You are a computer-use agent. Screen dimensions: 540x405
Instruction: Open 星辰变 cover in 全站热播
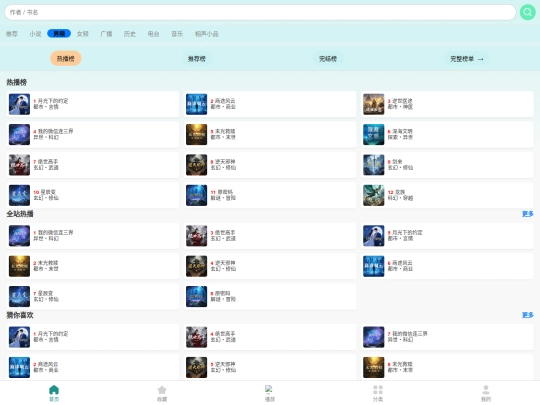[x=19, y=296]
